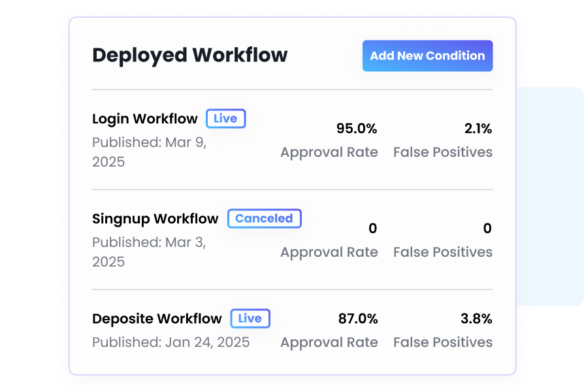Screen dimensions: 584x392
Task: Click Singnup Workflow's False Positives label
Action: tap(442, 252)
